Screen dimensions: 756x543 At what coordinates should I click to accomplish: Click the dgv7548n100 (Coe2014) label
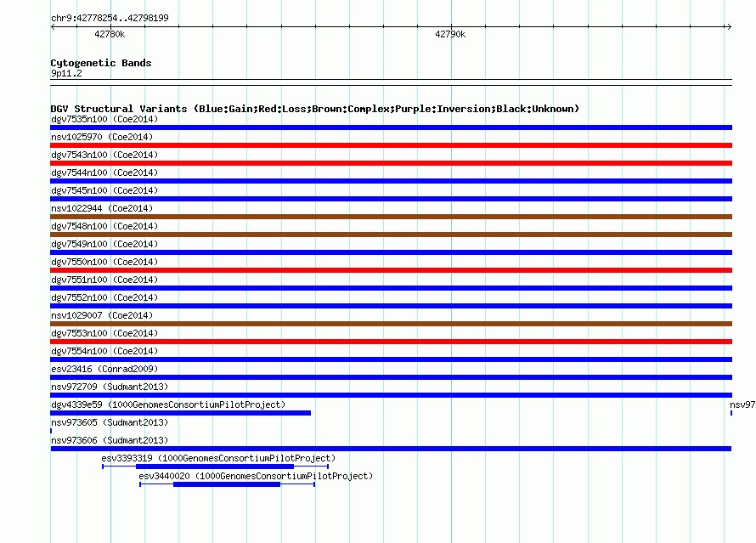104,226
